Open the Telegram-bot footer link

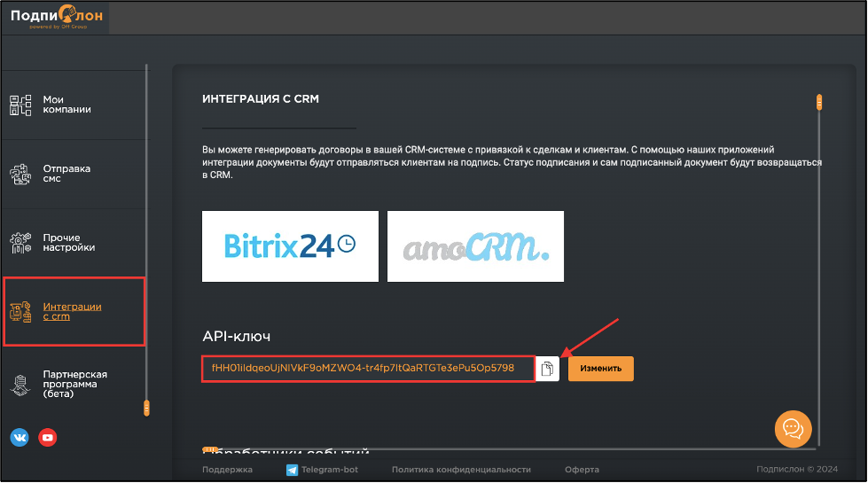tap(329, 470)
